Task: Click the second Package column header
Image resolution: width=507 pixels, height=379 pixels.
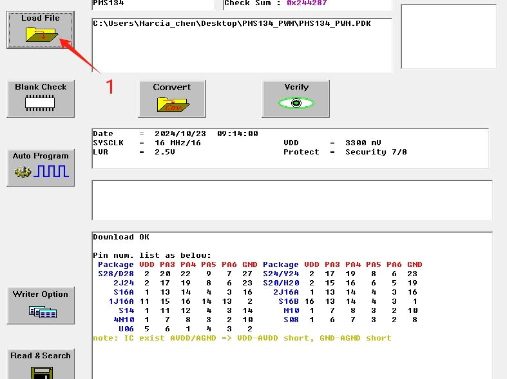Action: click(x=280, y=265)
